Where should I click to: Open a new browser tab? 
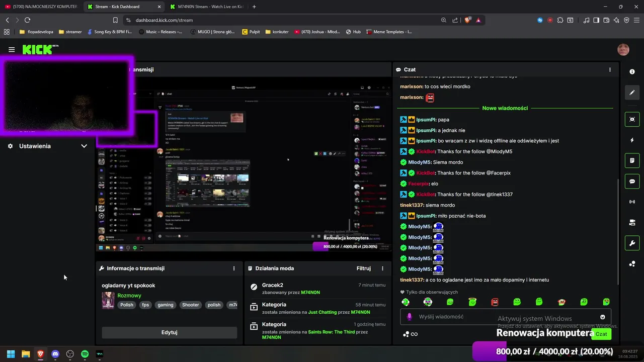254,7
